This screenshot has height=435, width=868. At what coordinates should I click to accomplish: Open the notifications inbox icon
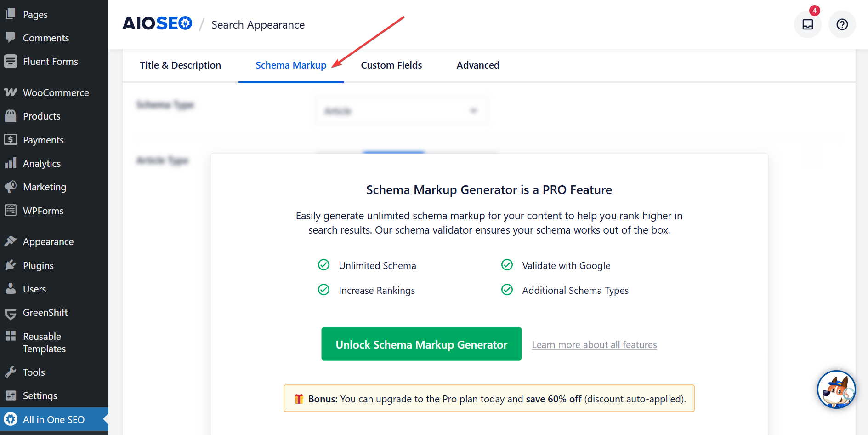point(807,24)
